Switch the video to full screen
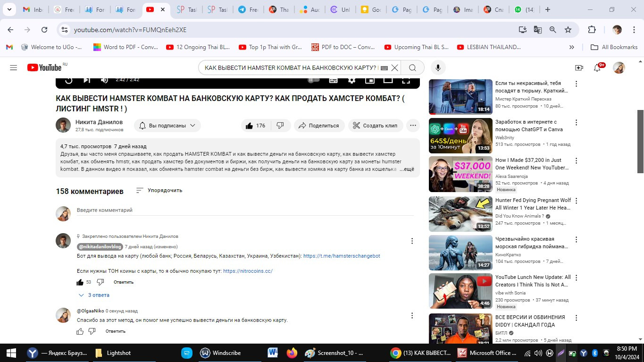Viewport: 644px width, 362px height. click(x=406, y=80)
